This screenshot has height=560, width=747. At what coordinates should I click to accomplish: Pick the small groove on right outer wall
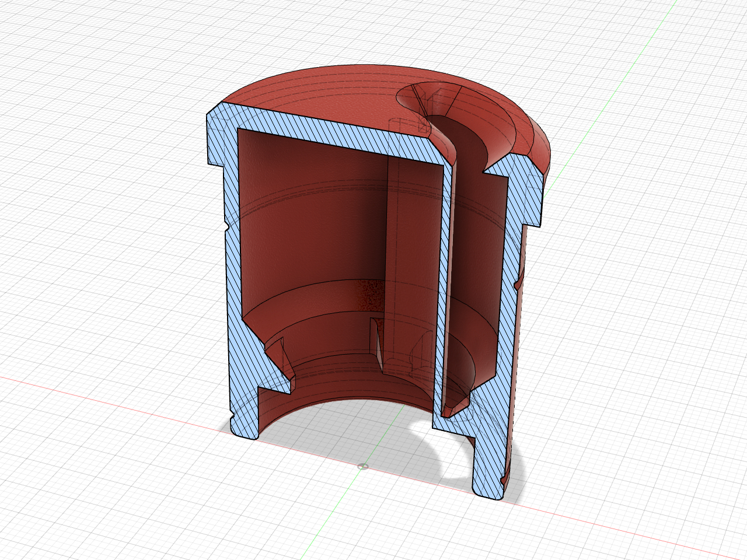click(x=518, y=284)
